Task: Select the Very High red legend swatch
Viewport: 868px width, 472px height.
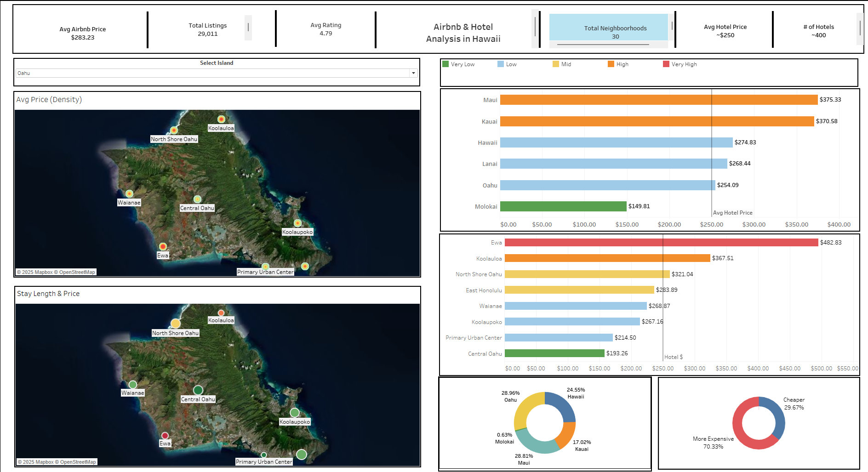Action: coord(666,64)
